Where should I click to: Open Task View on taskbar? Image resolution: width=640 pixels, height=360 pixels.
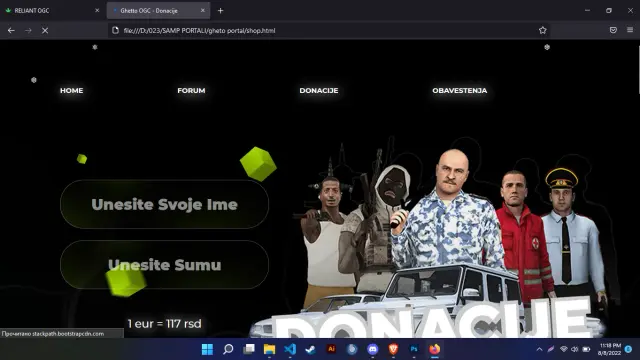tap(249, 349)
